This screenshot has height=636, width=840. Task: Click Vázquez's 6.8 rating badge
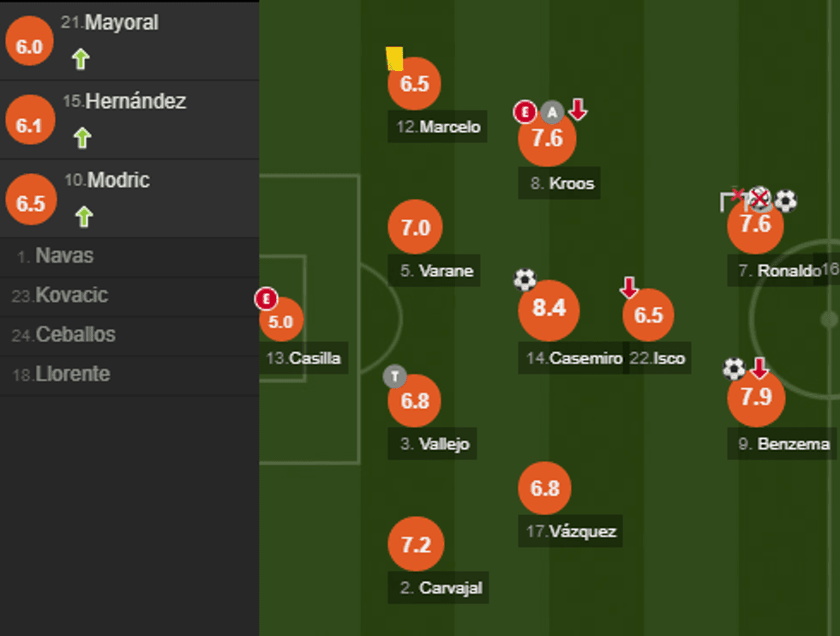[545, 489]
